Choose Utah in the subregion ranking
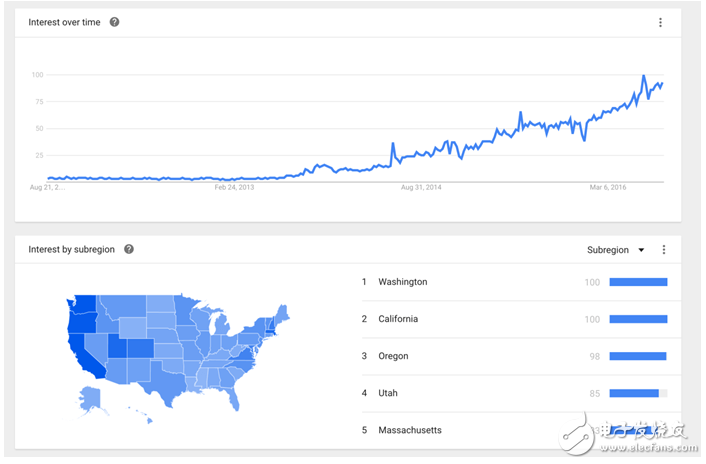This screenshot has height=464, width=706. click(x=388, y=393)
